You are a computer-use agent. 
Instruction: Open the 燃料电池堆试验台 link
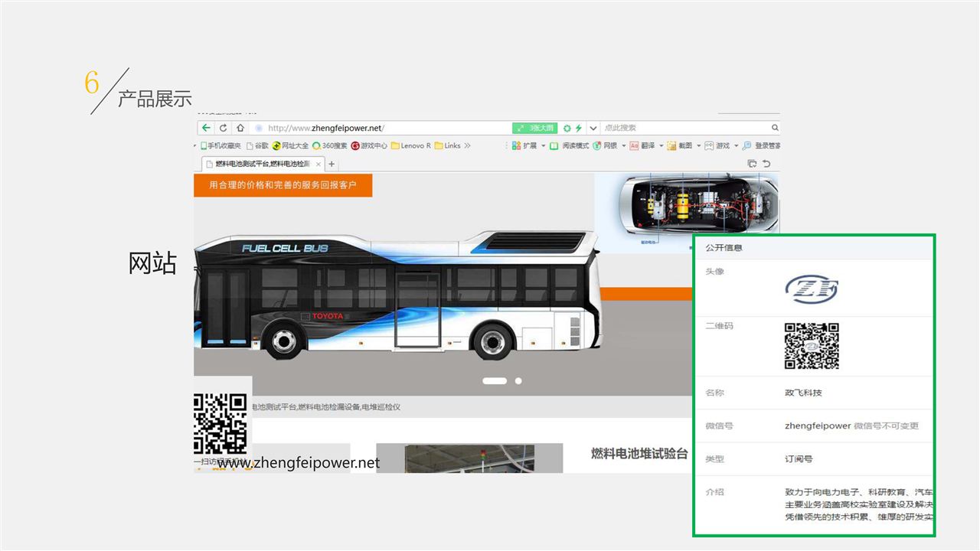tap(639, 453)
